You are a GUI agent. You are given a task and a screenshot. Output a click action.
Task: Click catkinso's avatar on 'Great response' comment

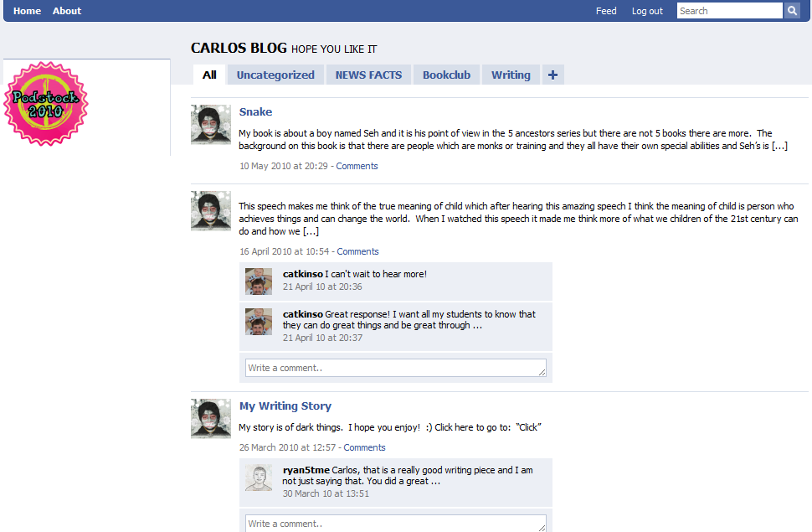[259, 322]
